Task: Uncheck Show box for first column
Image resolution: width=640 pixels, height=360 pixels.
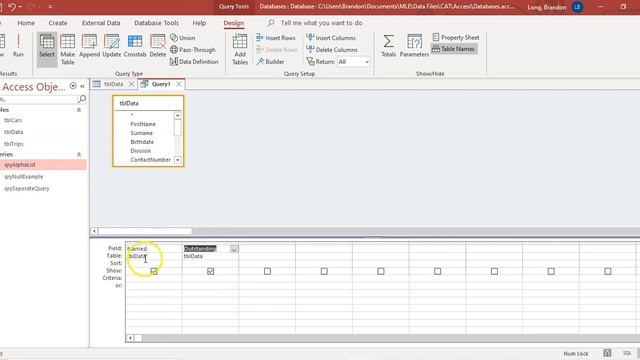Action: pyautogui.click(x=154, y=271)
